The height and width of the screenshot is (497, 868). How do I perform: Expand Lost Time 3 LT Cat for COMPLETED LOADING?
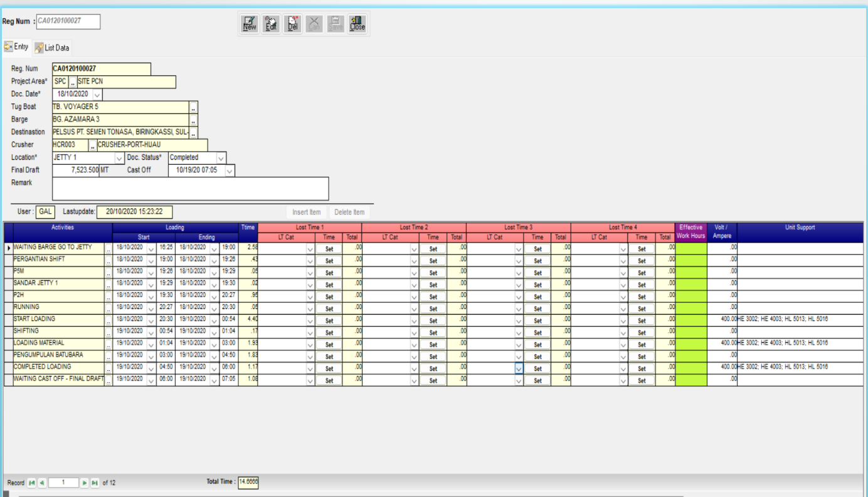click(519, 368)
